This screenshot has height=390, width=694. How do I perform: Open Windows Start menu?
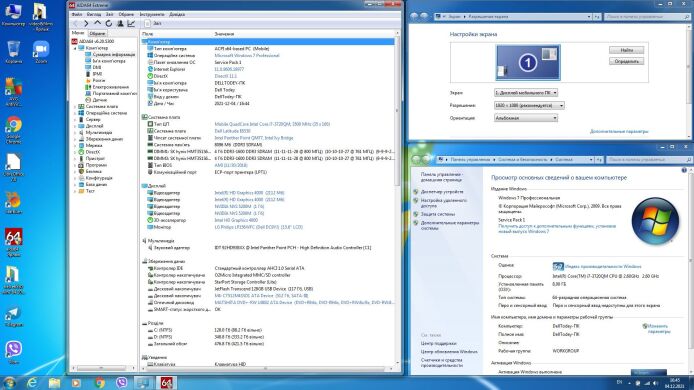coord(9,382)
